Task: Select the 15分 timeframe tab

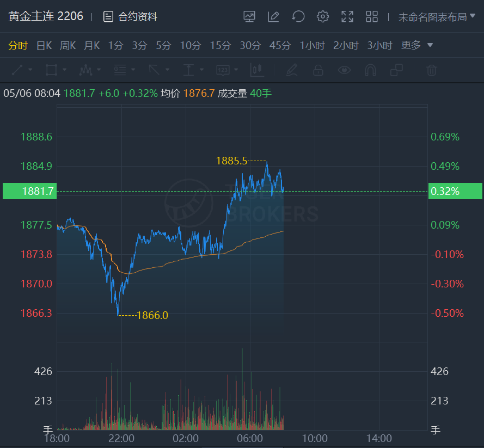Action: point(220,46)
